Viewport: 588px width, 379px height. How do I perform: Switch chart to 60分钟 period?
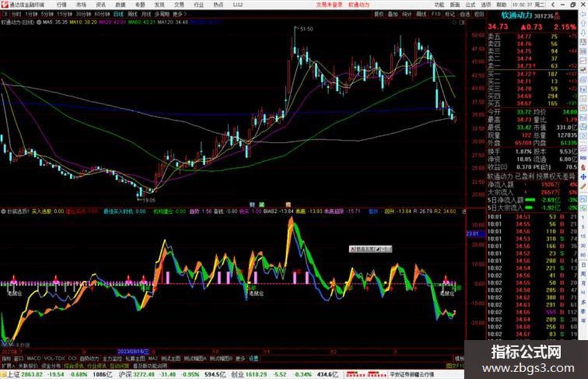point(103,14)
